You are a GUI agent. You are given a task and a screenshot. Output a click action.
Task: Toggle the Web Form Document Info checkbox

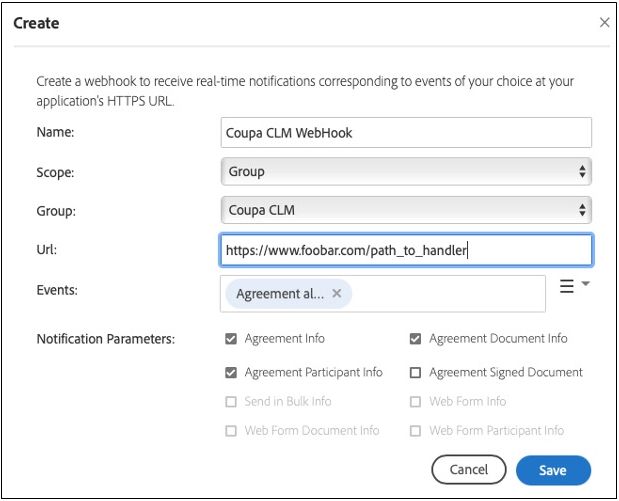(x=231, y=431)
